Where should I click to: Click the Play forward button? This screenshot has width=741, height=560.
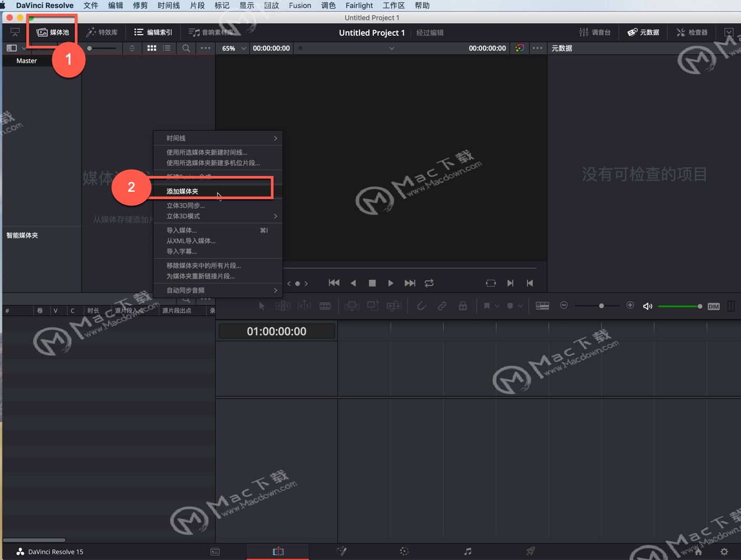click(391, 283)
